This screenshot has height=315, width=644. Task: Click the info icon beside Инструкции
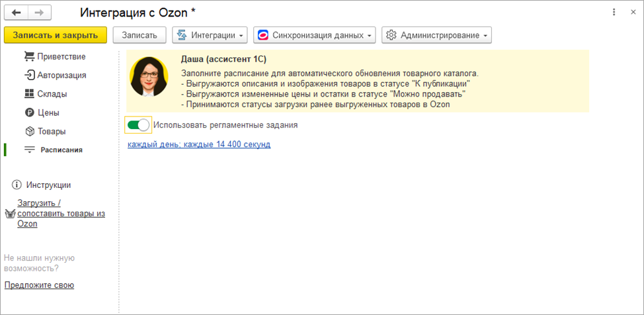point(17,185)
